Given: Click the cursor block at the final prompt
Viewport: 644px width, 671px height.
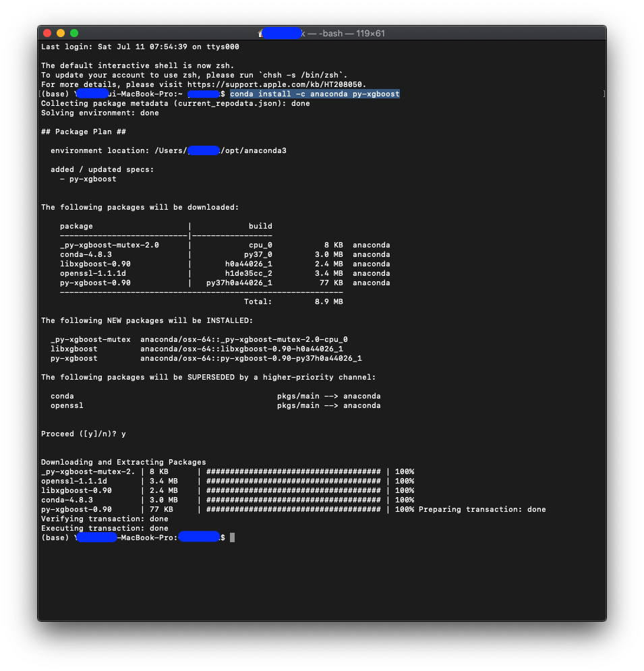Looking at the screenshot, I should pos(233,537).
